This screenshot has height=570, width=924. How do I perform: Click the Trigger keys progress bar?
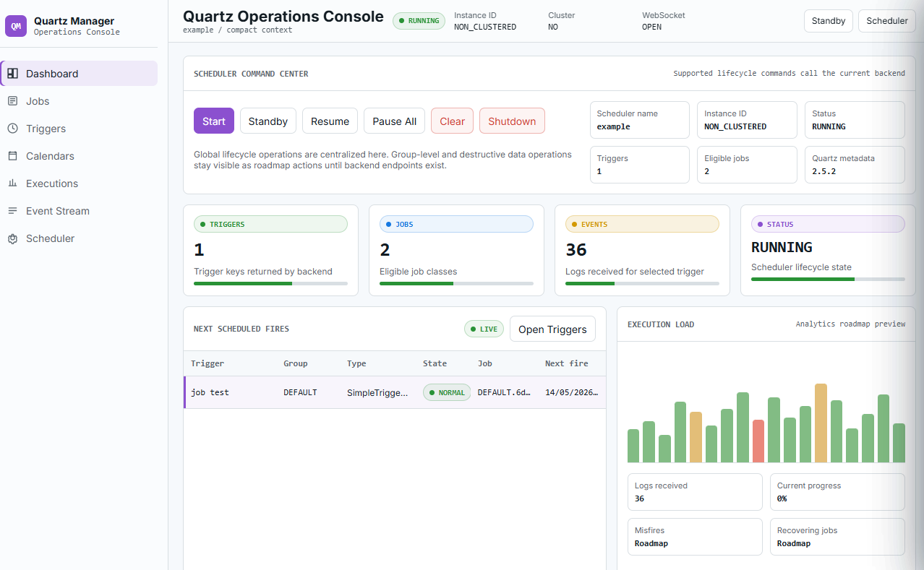point(270,283)
